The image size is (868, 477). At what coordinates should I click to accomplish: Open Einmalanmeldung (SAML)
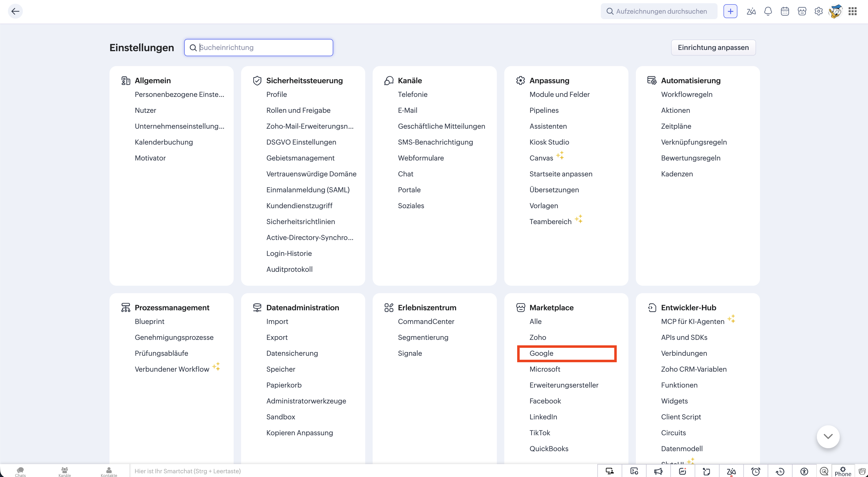click(x=308, y=190)
